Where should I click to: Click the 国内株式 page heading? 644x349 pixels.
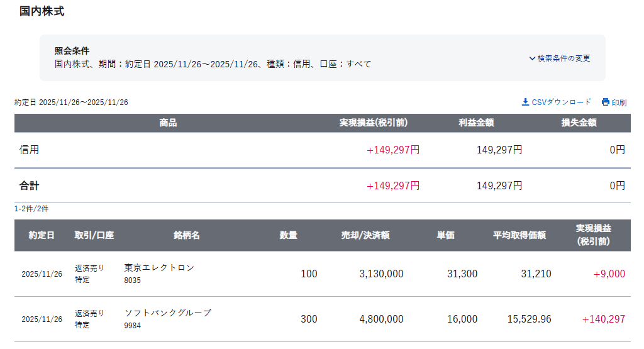pos(42,11)
